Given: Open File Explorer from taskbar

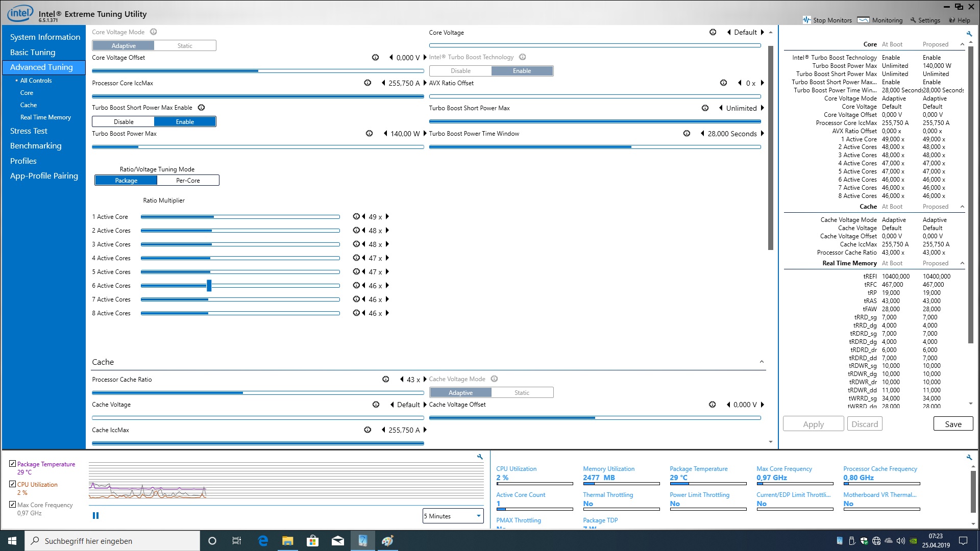Looking at the screenshot, I should pos(288,541).
